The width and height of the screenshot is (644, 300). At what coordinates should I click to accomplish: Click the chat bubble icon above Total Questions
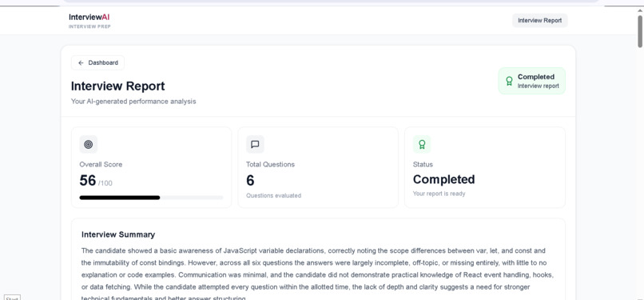(255, 144)
